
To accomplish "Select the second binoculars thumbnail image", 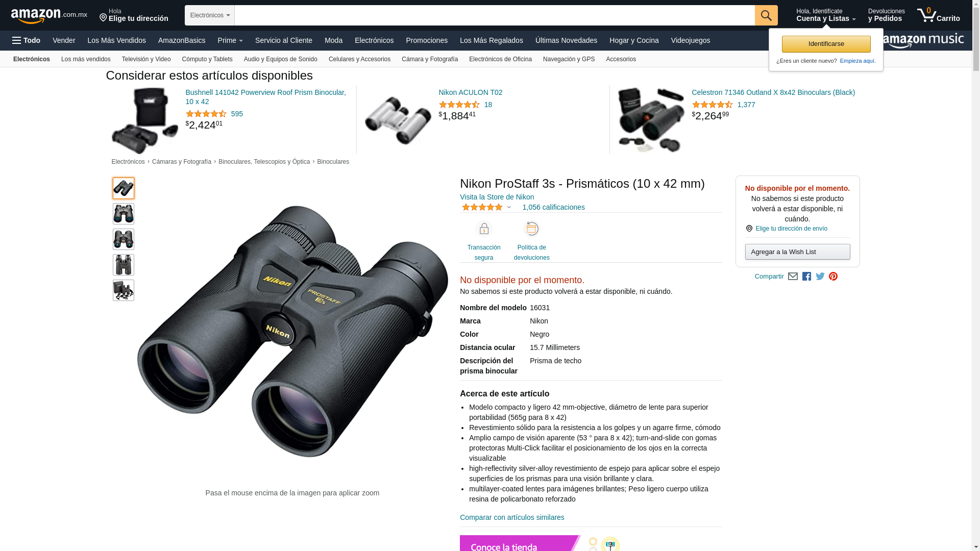I will 124,214.
